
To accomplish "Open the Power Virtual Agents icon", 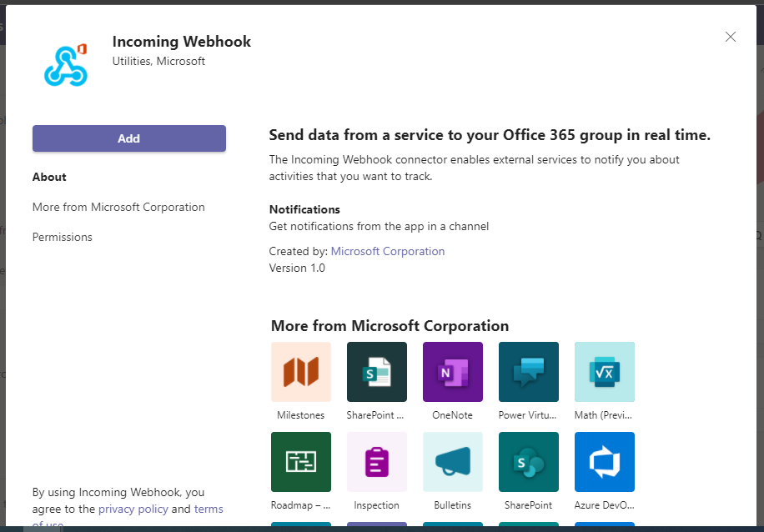I will point(529,372).
